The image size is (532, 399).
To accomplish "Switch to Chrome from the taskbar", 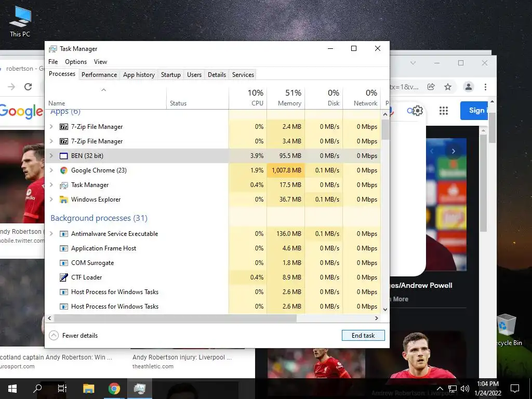I will click(x=114, y=389).
